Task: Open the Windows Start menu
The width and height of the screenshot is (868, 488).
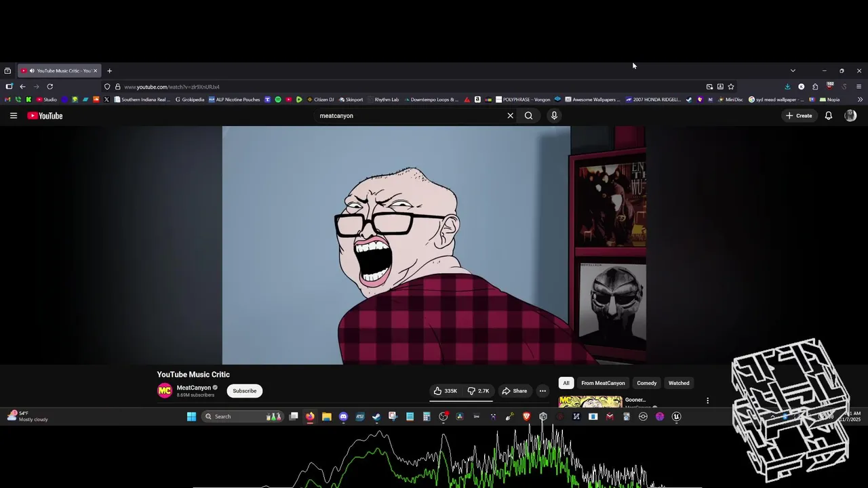Action: (191, 417)
